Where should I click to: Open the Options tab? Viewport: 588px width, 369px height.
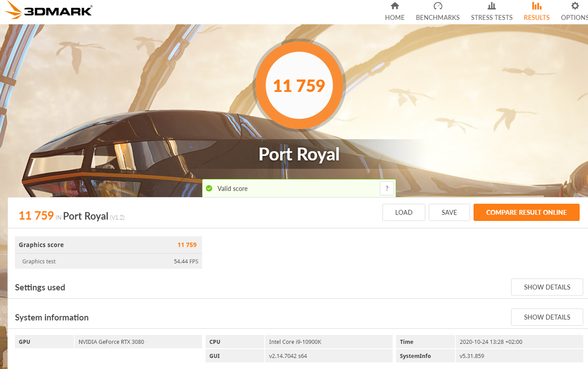pos(574,12)
